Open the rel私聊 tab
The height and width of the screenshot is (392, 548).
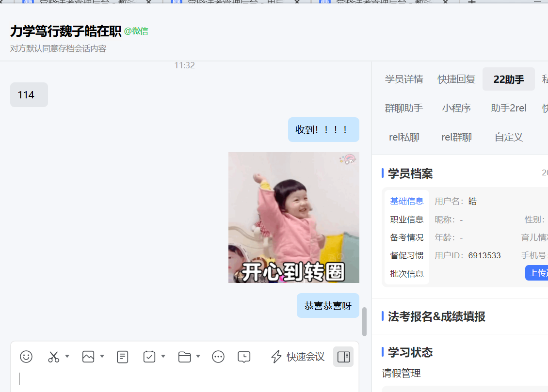click(404, 137)
